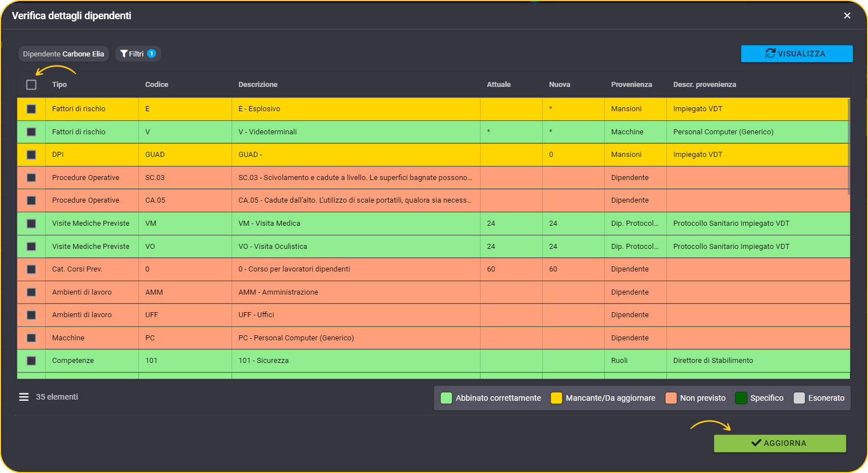
Task: Click the SC.03 Scivolamento description cell
Action: pos(356,178)
